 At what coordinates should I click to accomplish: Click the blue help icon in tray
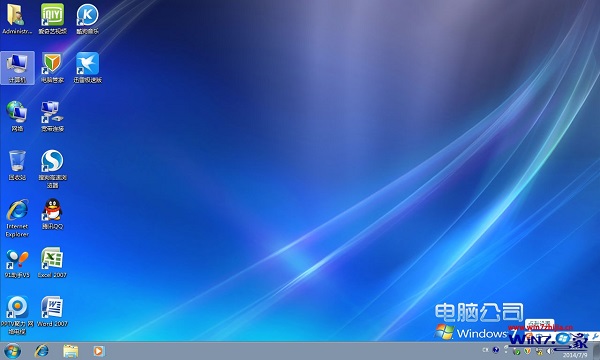496,350
